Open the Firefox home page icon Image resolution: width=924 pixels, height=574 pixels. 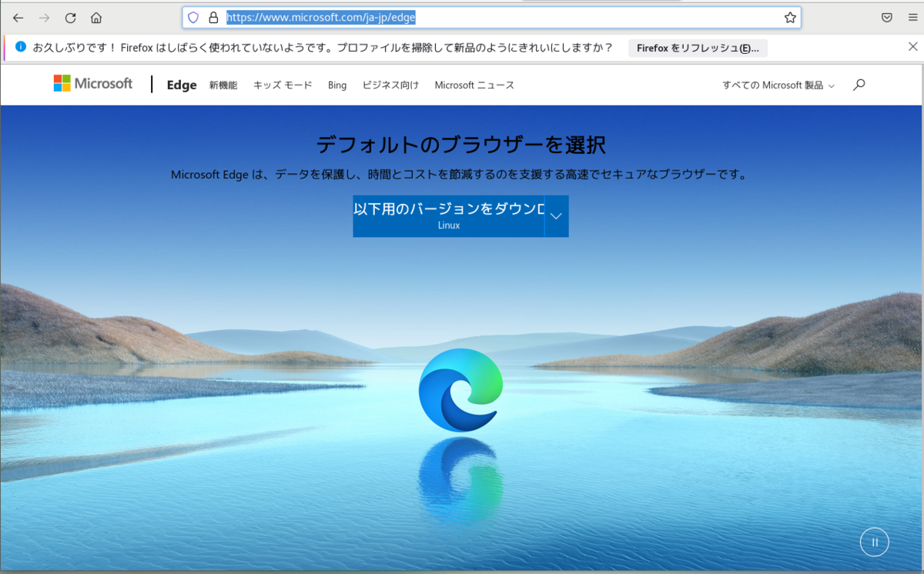point(96,18)
